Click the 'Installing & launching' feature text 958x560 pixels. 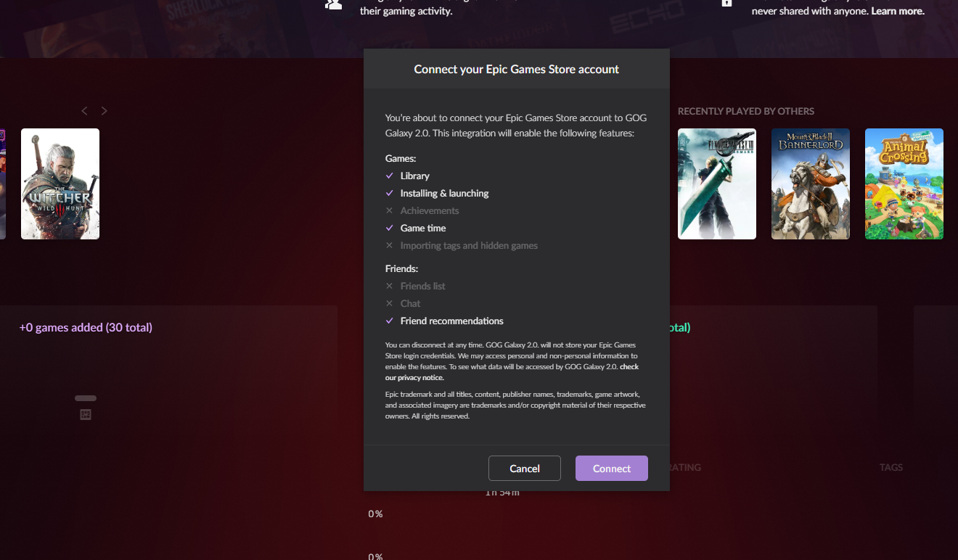point(444,193)
